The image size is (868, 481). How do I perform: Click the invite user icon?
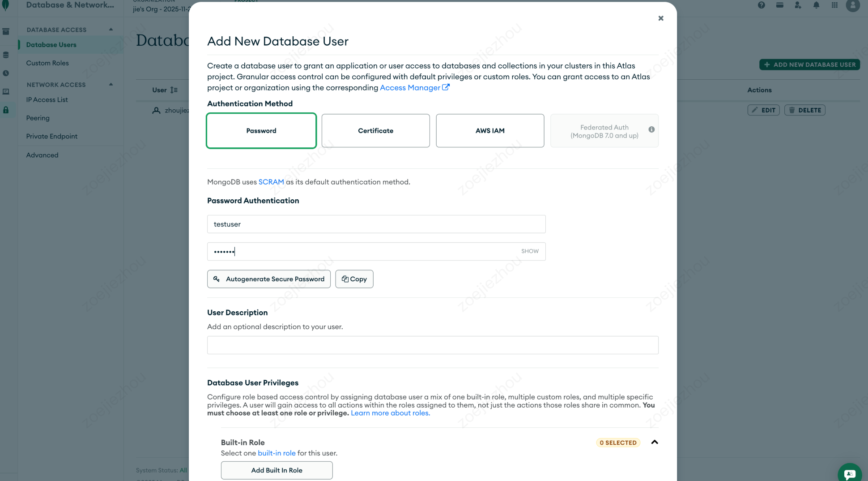point(798,5)
